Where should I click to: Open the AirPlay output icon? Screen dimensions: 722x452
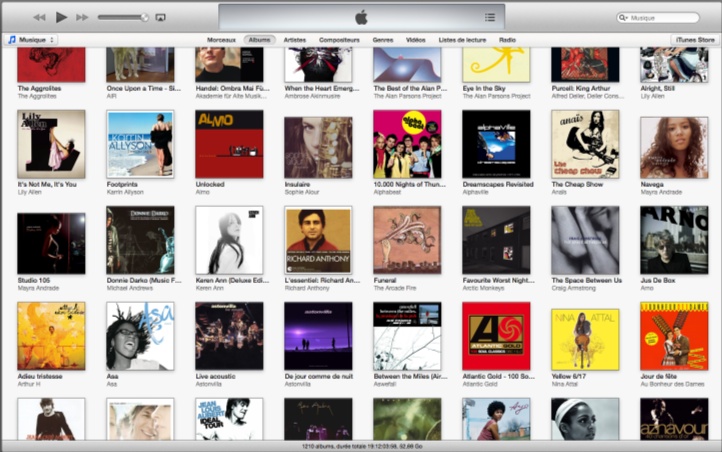point(160,17)
